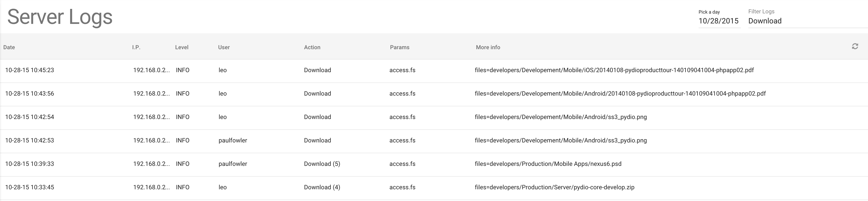Open the nexus6.psd file entry

coord(548,164)
